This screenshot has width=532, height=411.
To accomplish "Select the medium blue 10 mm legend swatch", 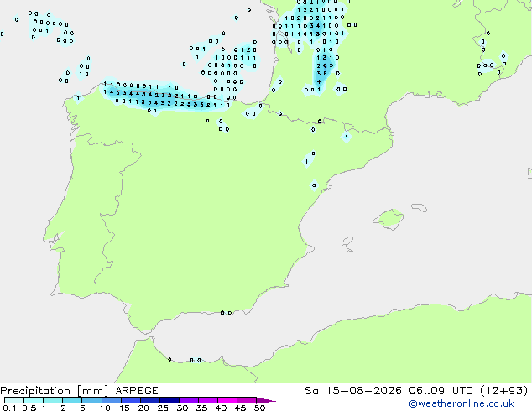I will (112, 400).
